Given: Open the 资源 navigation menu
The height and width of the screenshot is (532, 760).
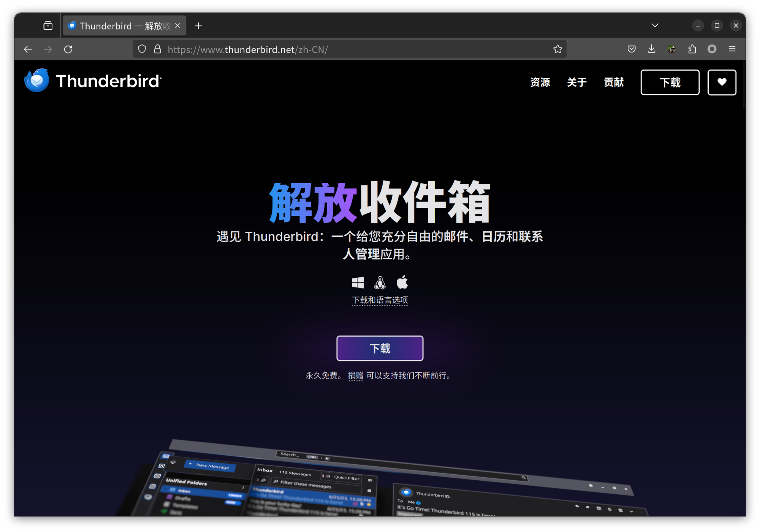Looking at the screenshot, I should [540, 82].
